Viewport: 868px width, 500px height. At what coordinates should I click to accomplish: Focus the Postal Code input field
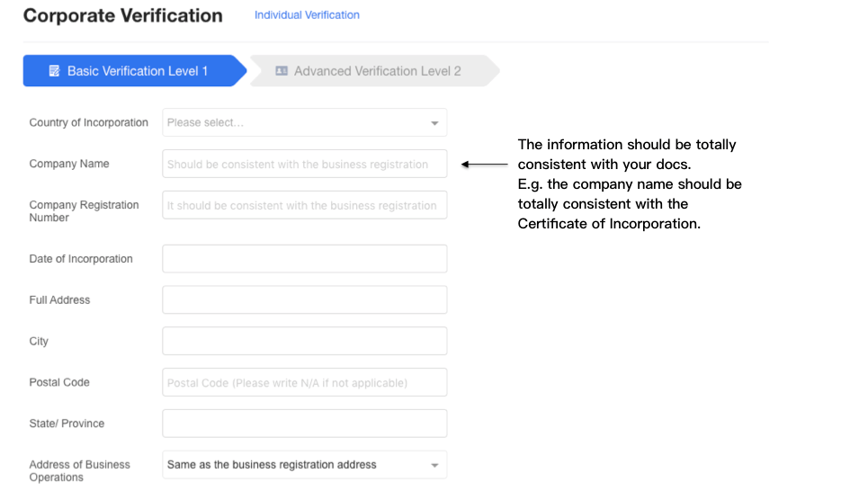(x=304, y=382)
